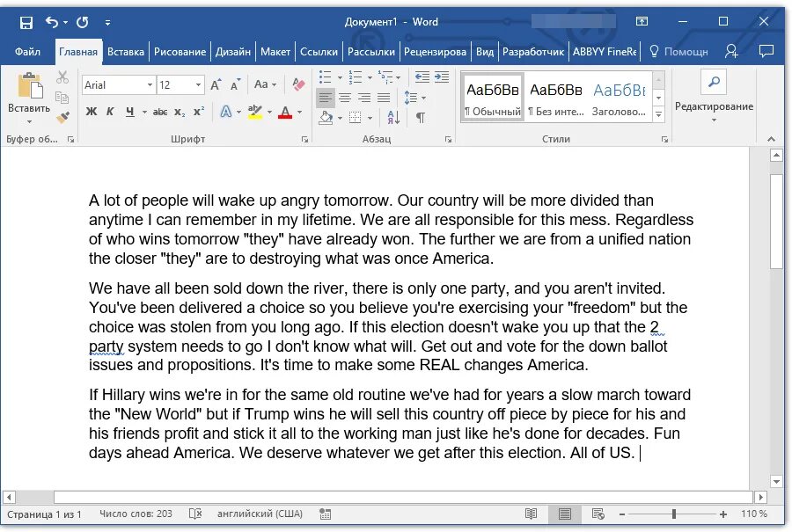The image size is (792, 532).
Task: Decrease font size with the smaller A icon
Action: (x=235, y=84)
